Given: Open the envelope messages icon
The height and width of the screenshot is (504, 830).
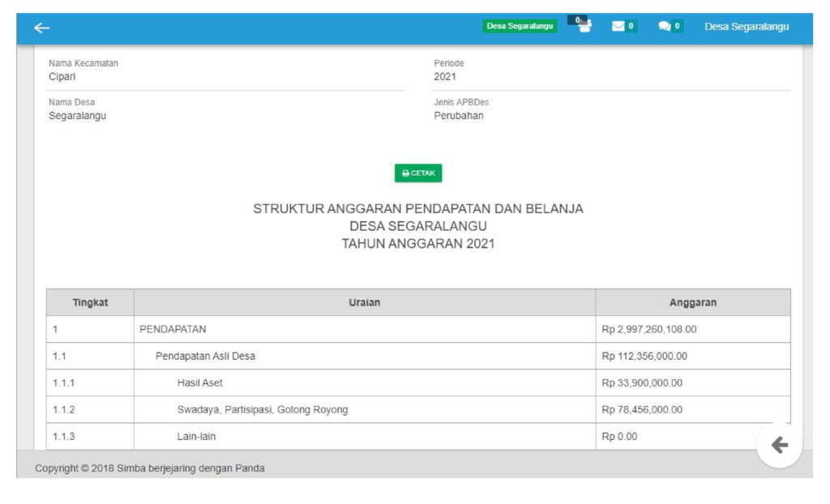Looking at the screenshot, I should click(x=622, y=26).
